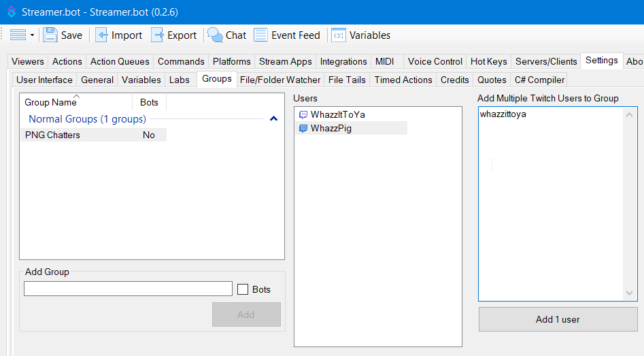Click the 'No' Bots value for PNG Chatters

[149, 135]
